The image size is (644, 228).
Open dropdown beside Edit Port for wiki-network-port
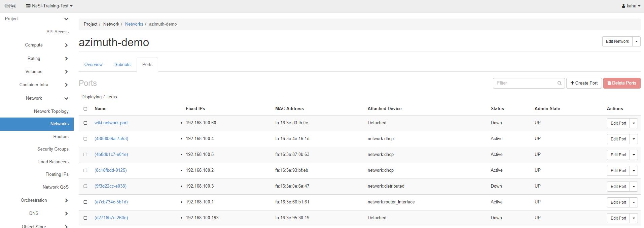[634, 123]
